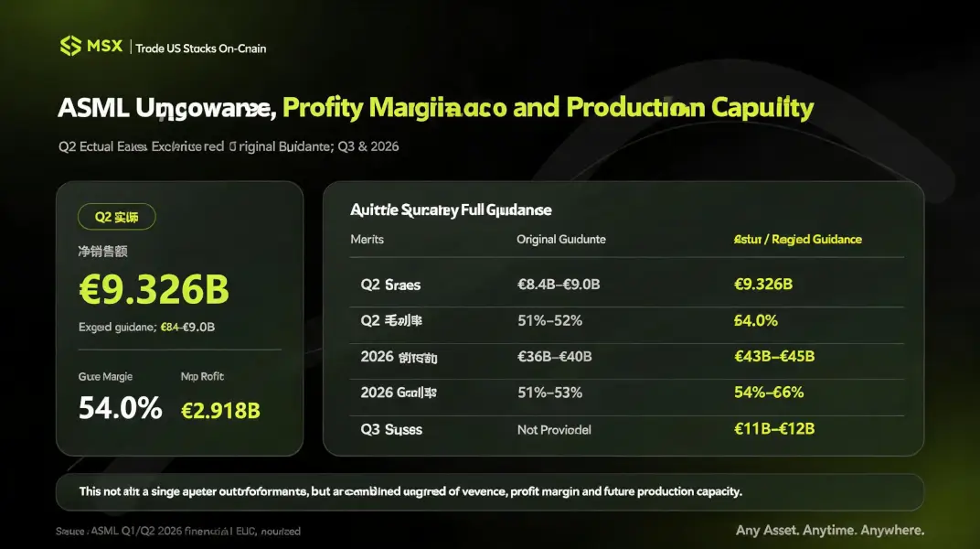Click the Q3 Sales row label
The width and height of the screenshot is (980, 549).
[x=391, y=429]
